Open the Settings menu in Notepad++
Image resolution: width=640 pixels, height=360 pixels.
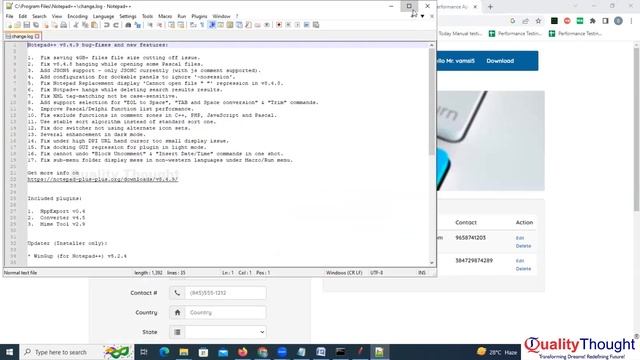128,16
